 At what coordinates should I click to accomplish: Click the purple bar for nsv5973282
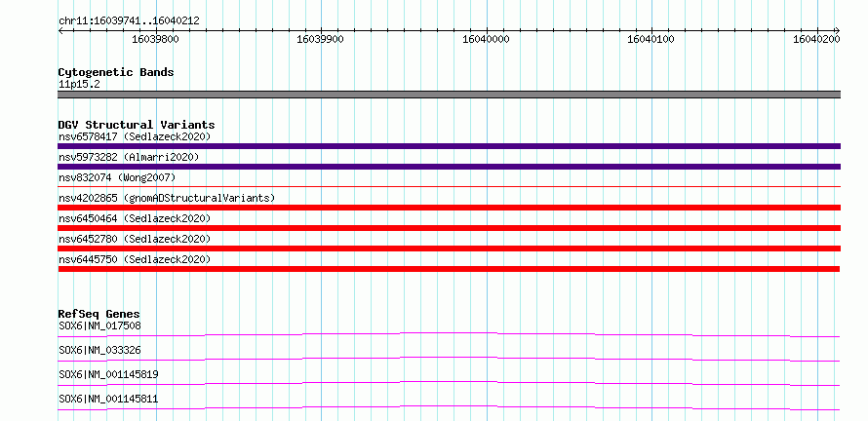pos(449,167)
